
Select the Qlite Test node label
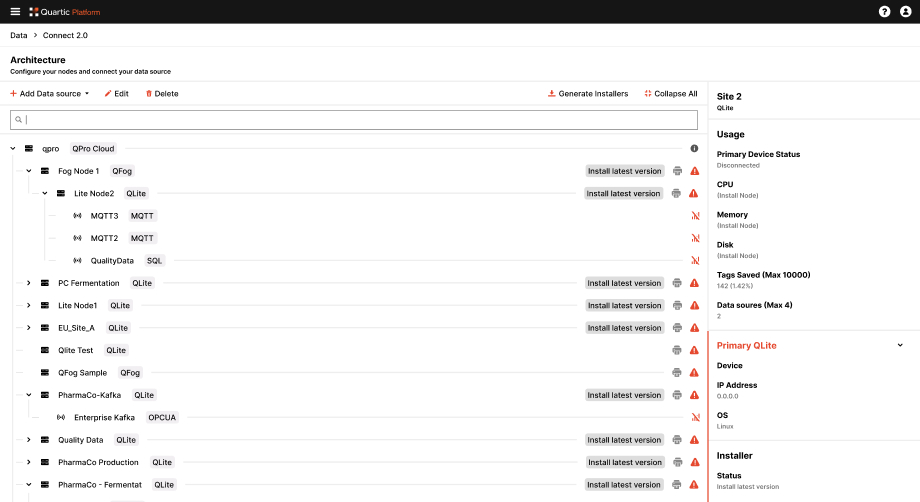pyautogui.click(x=76, y=350)
